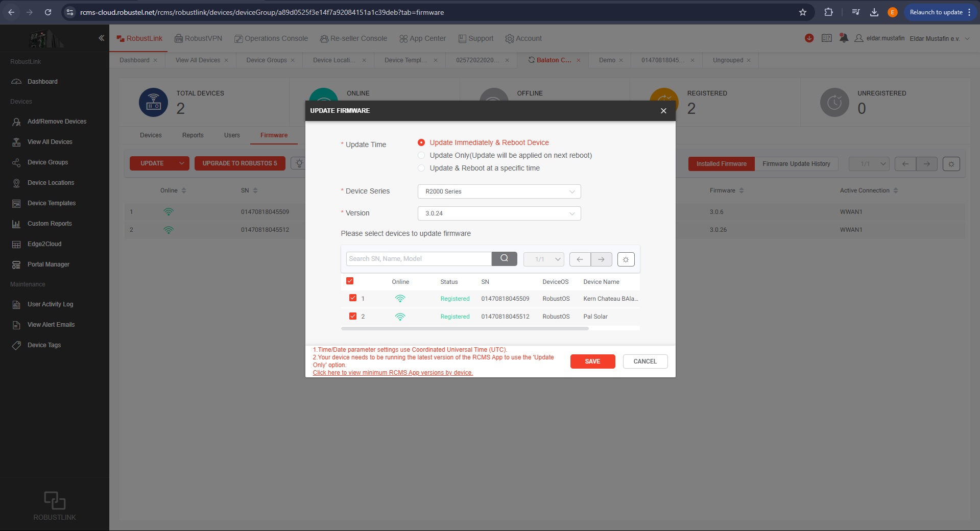Image resolution: width=980 pixels, height=531 pixels.
Task: Switch to the Users sub-tab
Action: pos(232,135)
